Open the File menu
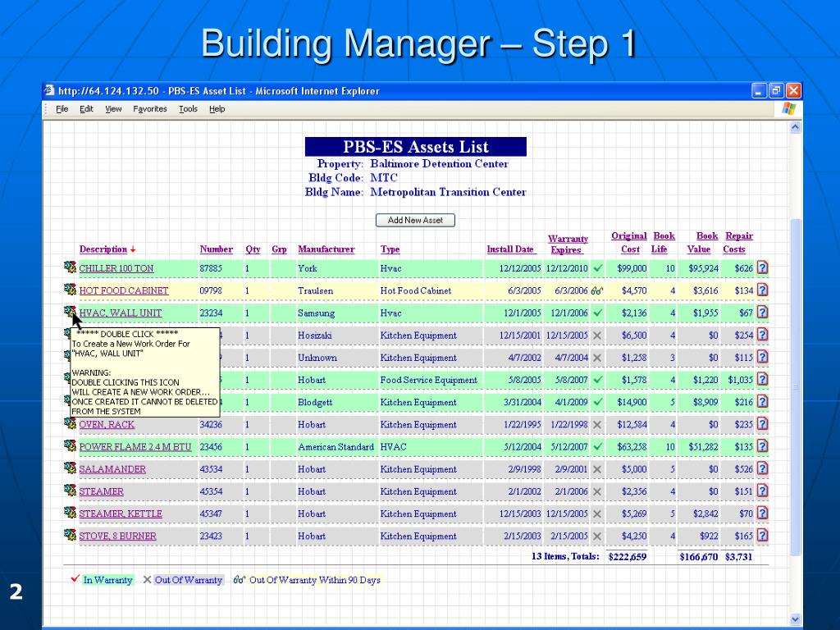Viewport: 840px width, 630px height. click(62, 109)
